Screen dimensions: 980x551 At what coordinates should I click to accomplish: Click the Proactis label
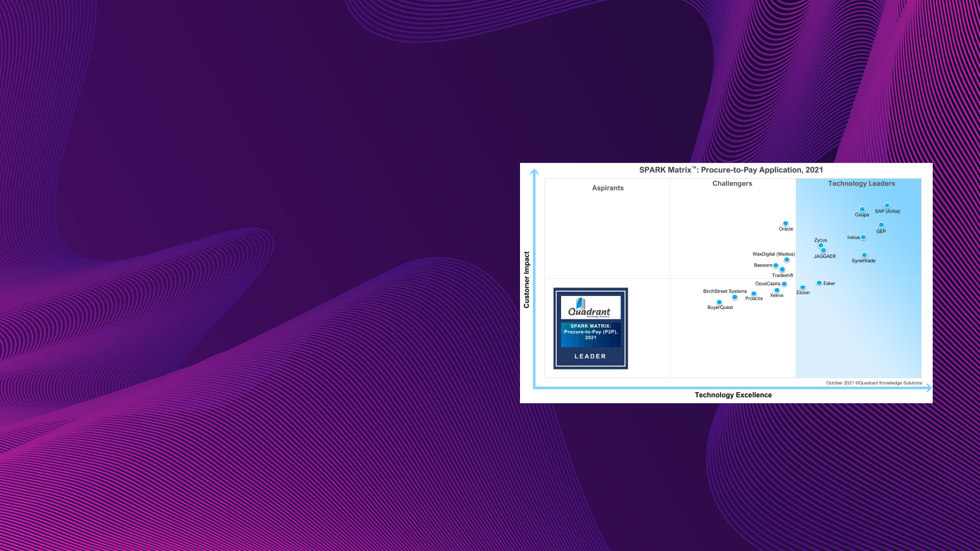pyautogui.click(x=754, y=298)
